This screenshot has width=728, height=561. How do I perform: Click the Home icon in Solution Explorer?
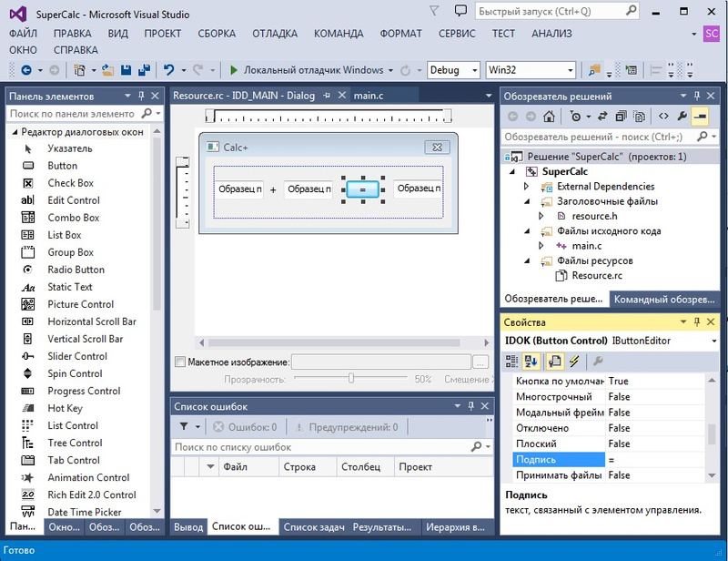click(549, 117)
